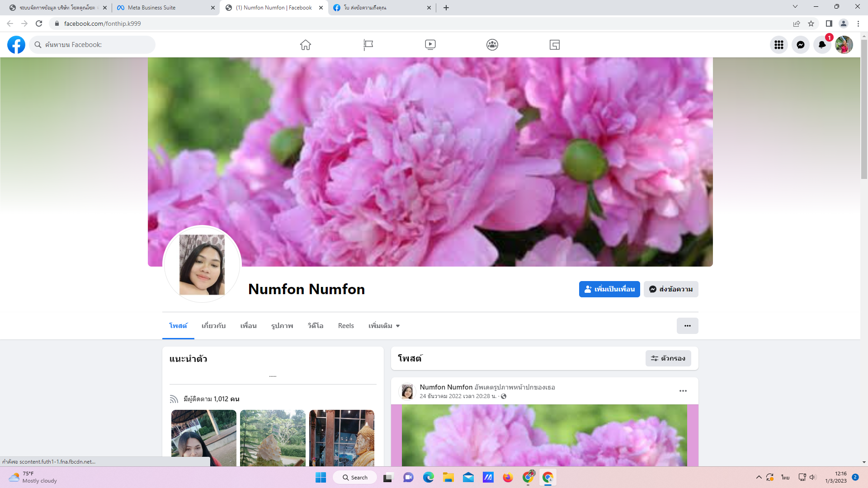This screenshot has height=488, width=868.
Task: Open the Gaming icon in top navigation
Action: (x=555, y=45)
